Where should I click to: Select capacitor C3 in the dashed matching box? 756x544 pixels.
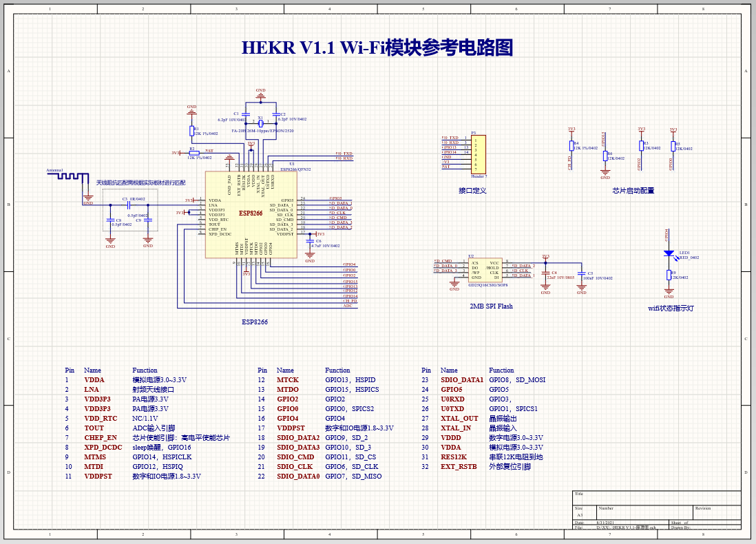(x=128, y=205)
